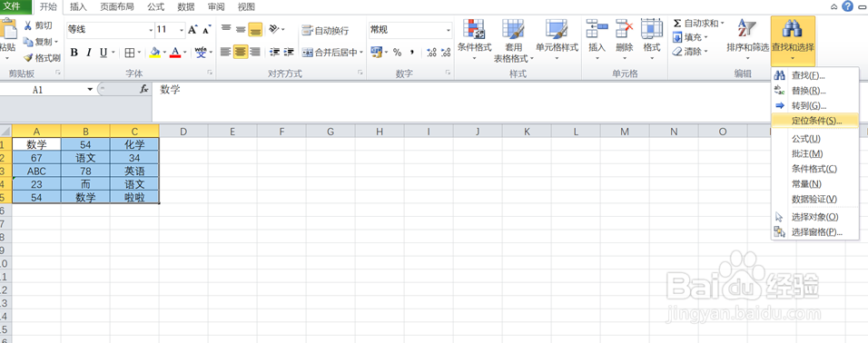Toggle Bold formatting
This screenshot has width=868, height=343.
[x=74, y=53]
